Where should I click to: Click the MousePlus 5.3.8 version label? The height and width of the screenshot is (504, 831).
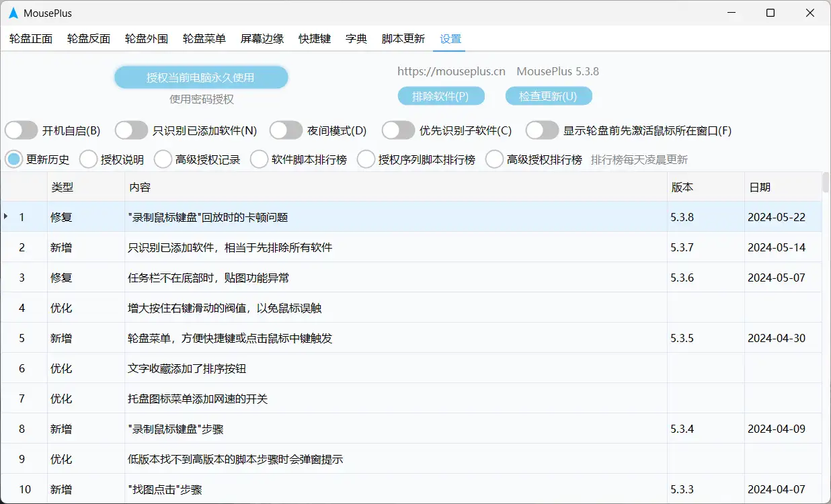point(557,71)
